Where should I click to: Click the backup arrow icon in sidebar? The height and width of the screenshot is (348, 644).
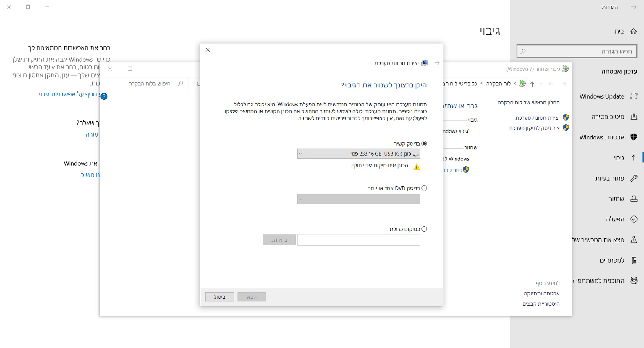click(634, 157)
